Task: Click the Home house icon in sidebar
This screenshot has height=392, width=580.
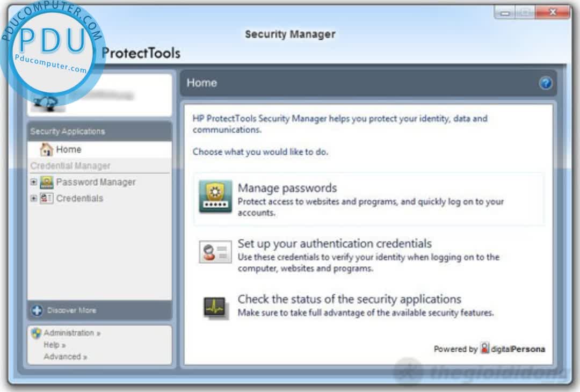Action: tap(47, 150)
